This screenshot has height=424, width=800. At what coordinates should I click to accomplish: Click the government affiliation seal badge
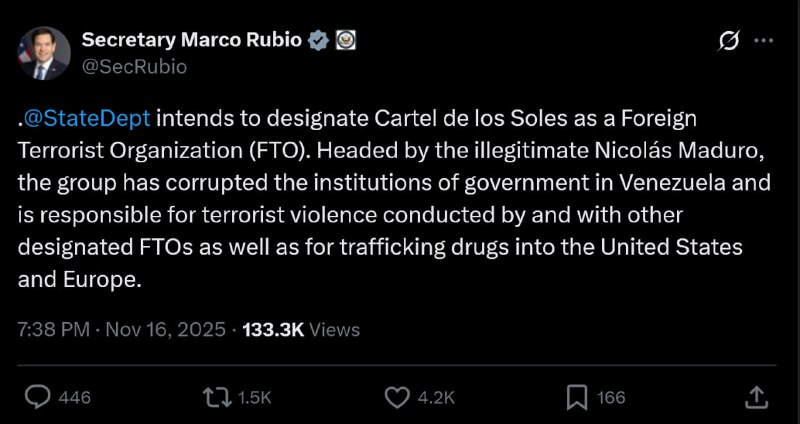344,40
